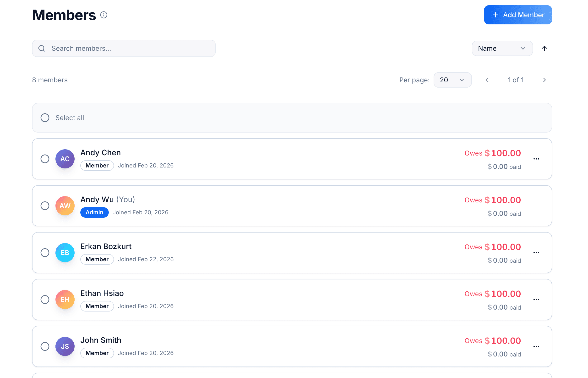Click the magnifying glass search icon
588x378 pixels.
(42, 48)
